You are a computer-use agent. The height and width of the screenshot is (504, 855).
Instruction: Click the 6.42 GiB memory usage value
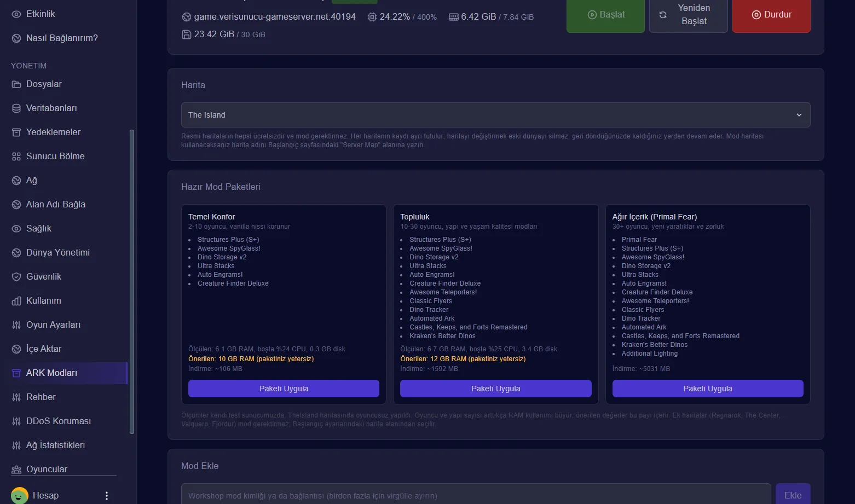click(478, 17)
